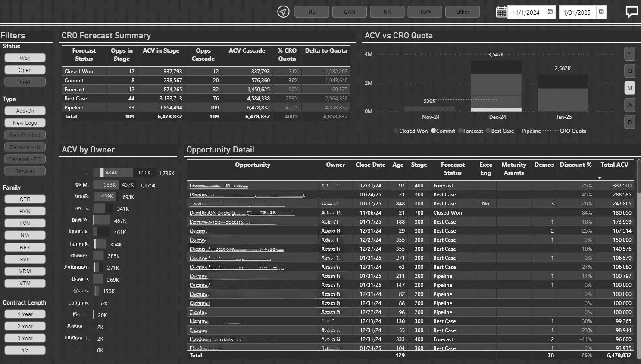Click the Closed Won legend marker
Viewport: 641px width, 364px height.
pos(396,131)
